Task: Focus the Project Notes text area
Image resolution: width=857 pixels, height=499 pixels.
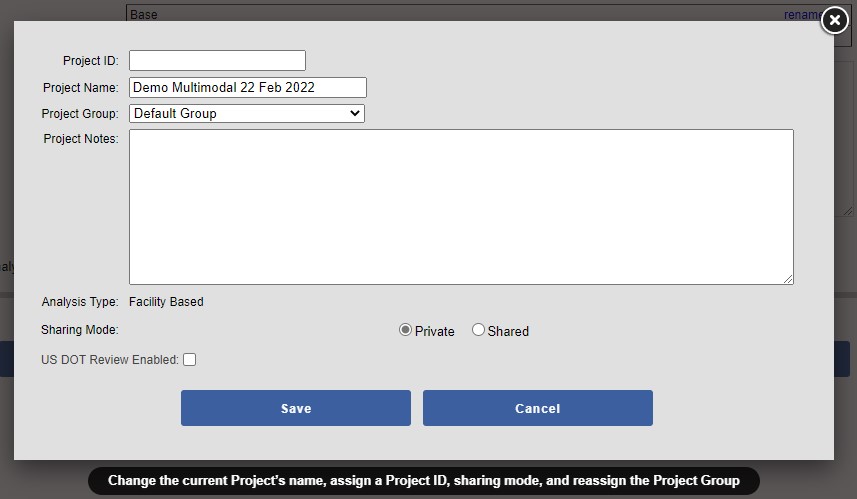Action: point(460,206)
